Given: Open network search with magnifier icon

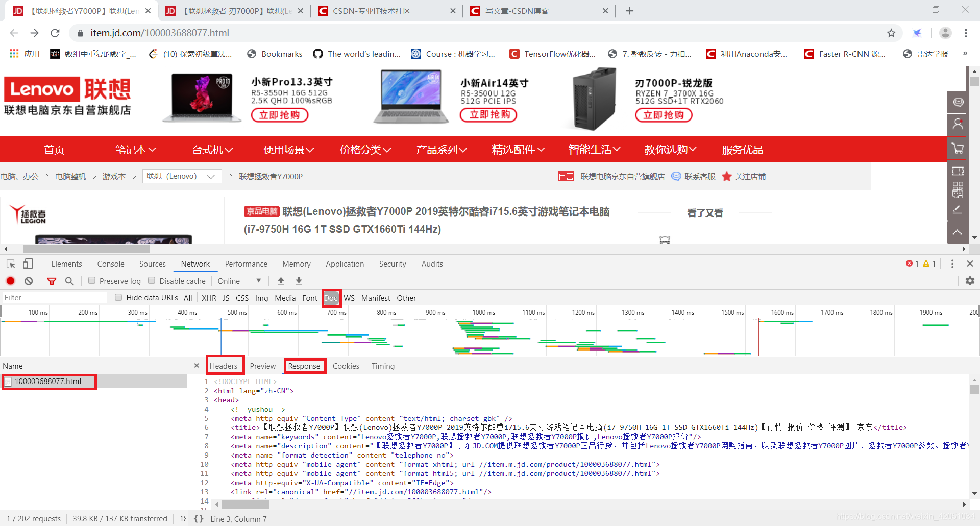Looking at the screenshot, I should coord(69,281).
